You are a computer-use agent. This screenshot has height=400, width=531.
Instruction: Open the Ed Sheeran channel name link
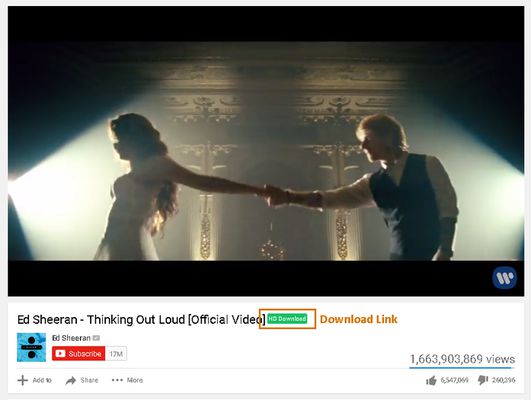tap(71, 338)
